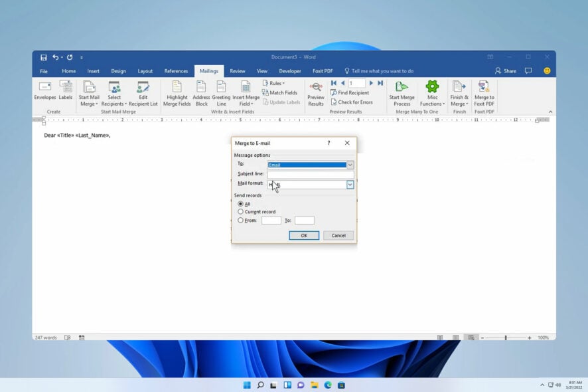The image size is (588, 392).
Task: Insert a Greeting Line
Action: 221,94
